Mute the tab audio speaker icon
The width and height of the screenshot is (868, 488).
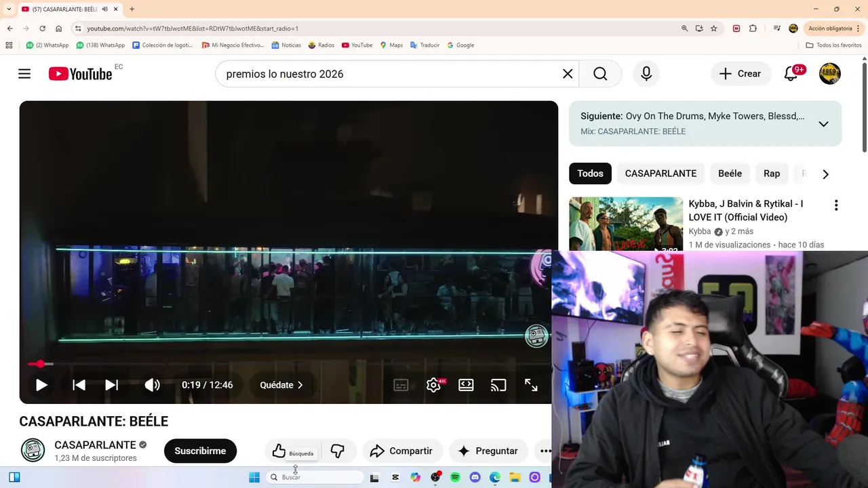point(104,9)
